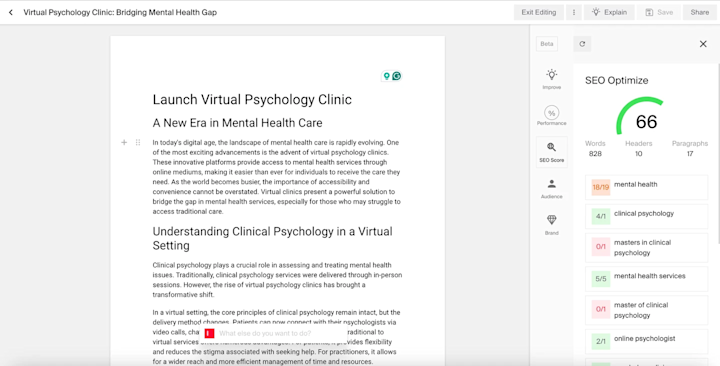Close the SEO Optimize panel

coord(703,44)
